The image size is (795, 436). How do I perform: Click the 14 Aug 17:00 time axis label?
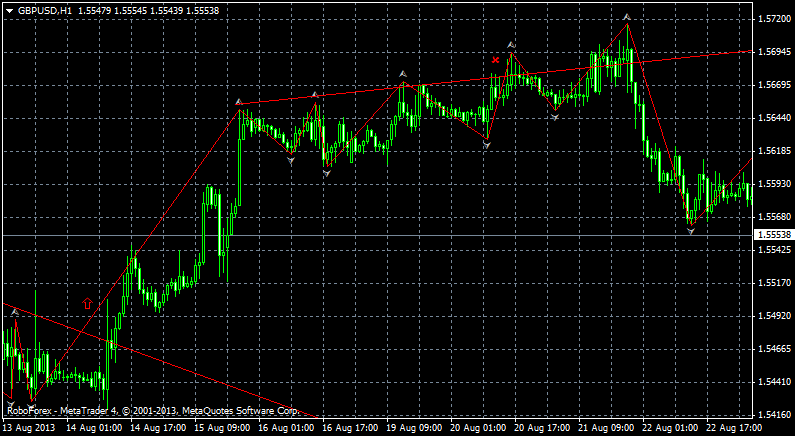pyautogui.click(x=158, y=428)
